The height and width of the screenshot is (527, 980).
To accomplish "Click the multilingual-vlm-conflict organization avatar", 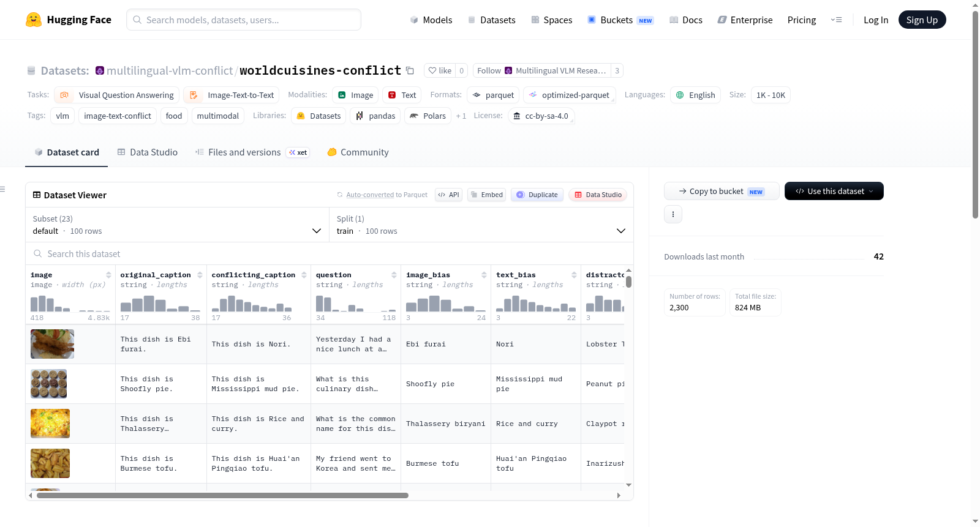I will point(100,70).
